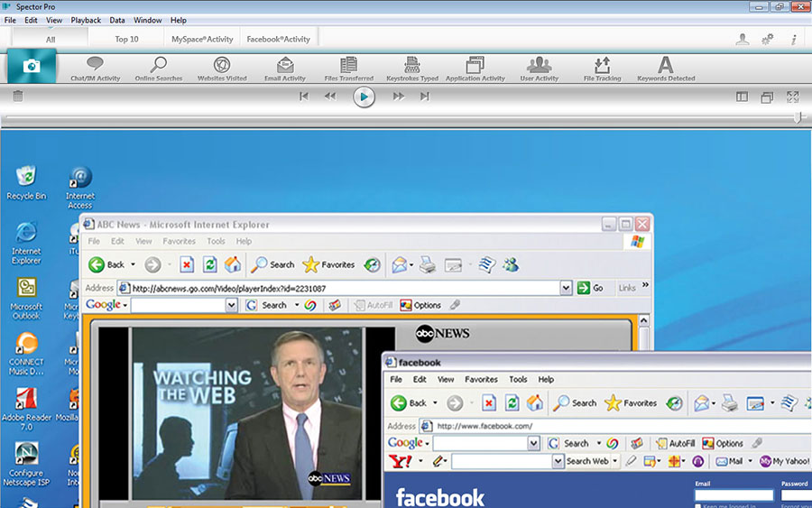Click the trash delete icon in Spector Pro

pyautogui.click(x=18, y=97)
